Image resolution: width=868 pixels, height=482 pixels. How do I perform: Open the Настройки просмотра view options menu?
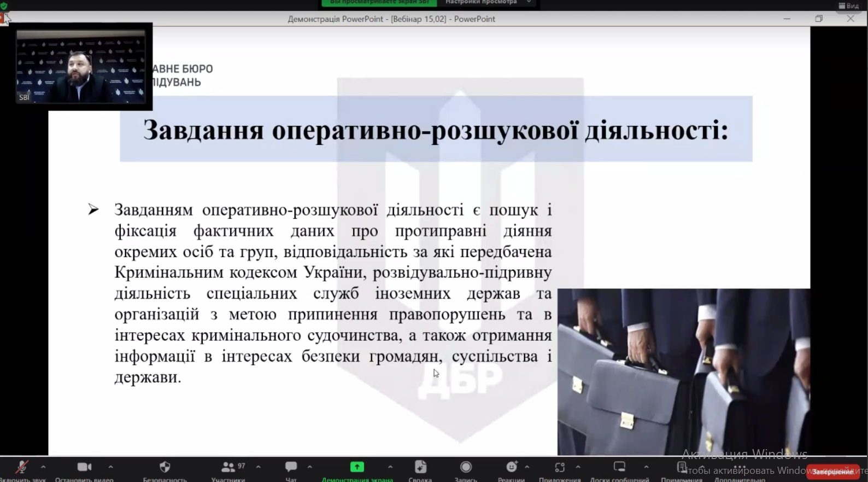(x=486, y=3)
